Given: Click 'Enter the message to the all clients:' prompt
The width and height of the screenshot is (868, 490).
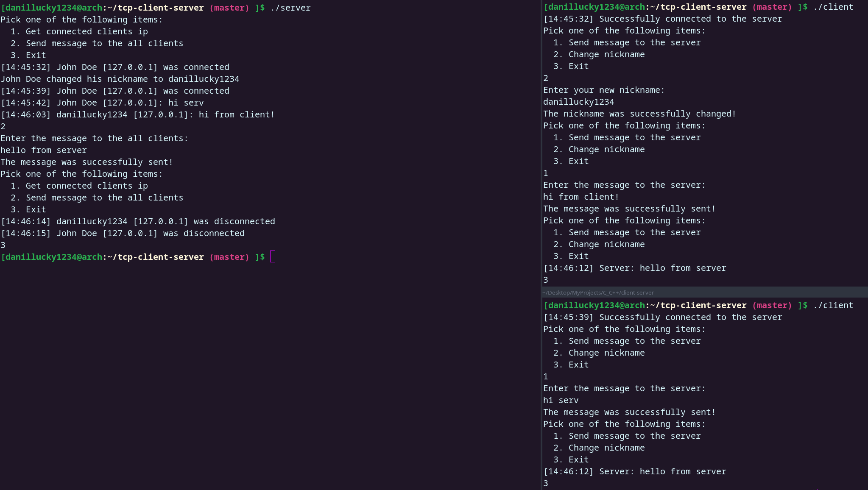Looking at the screenshot, I should 94,138.
